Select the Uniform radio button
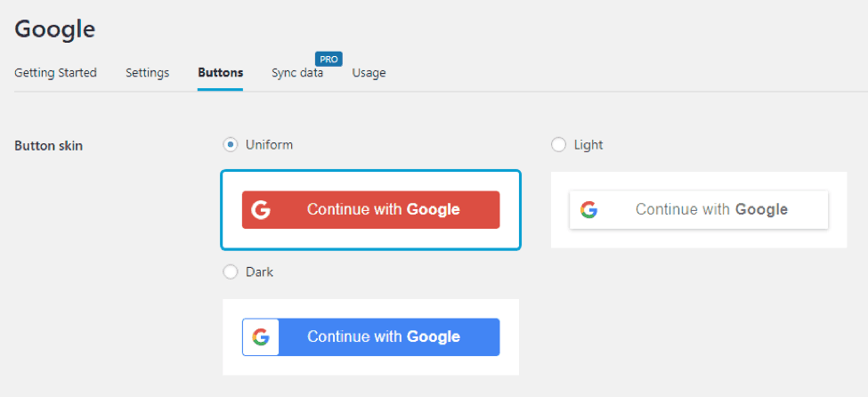The height and width of the screenshot is (397, 868). pos(231,145)
